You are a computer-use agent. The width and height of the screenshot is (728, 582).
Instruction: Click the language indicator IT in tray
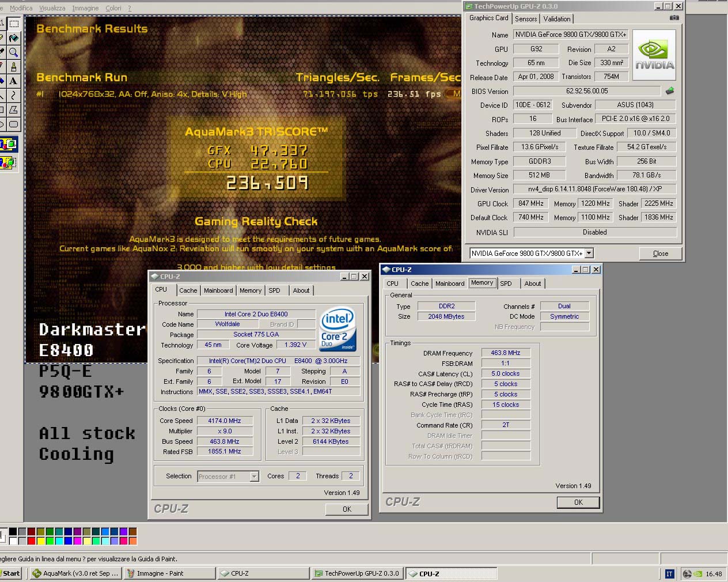pyautogui.click(x=669, y=574)
